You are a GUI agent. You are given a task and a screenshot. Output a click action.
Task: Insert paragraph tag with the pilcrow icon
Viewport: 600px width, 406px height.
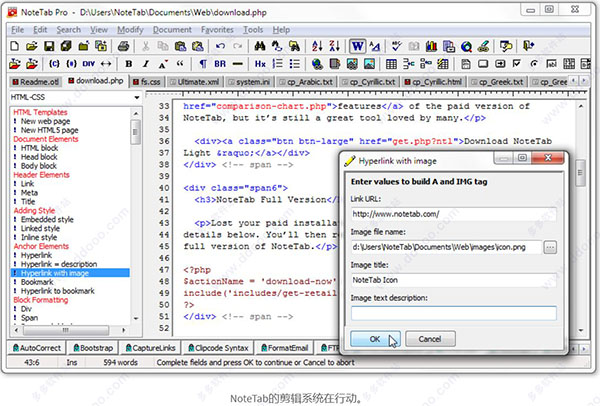[x=203, y=64]
